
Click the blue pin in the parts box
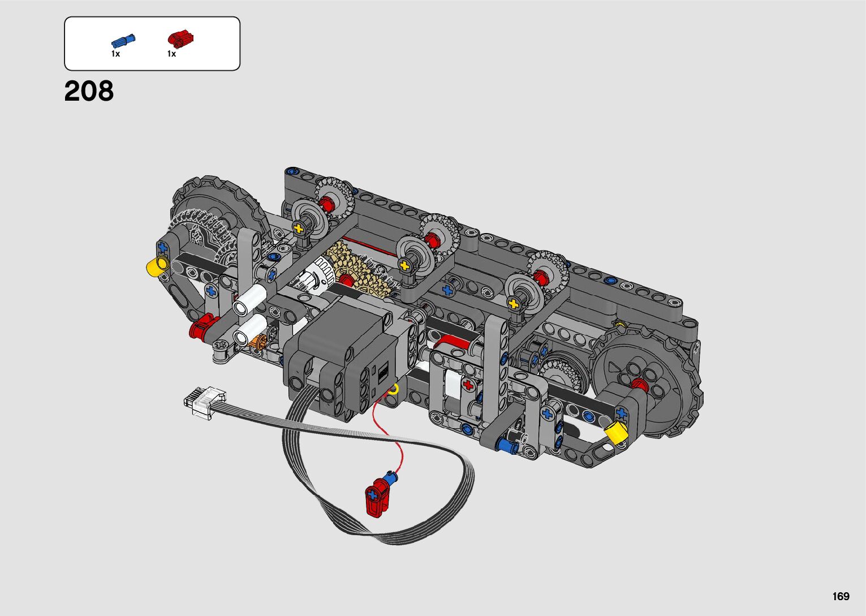pyautogui.click(x=123, y=41)
